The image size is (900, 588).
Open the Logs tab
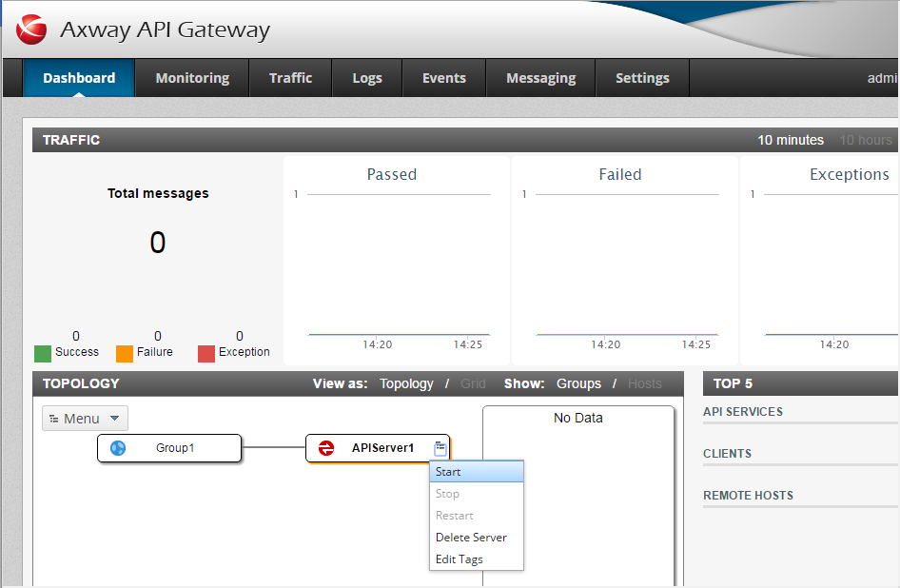point(366,78)
